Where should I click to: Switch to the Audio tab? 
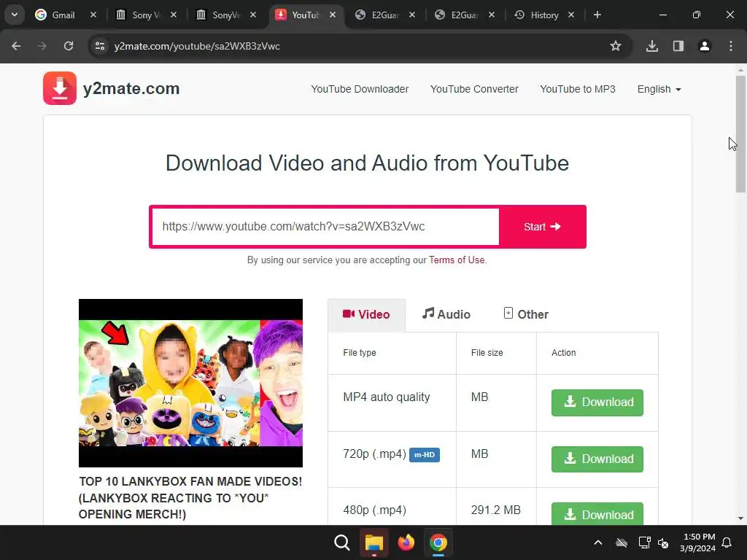click(446, 314)
